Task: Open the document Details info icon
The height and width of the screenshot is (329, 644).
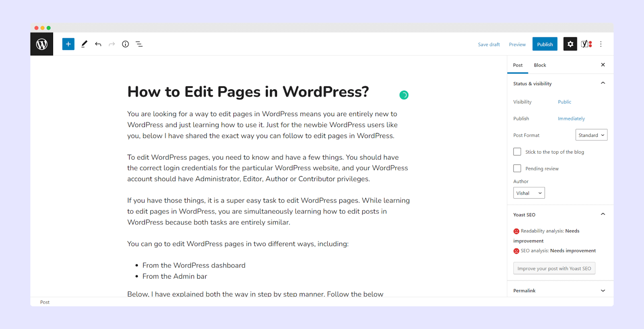Action: 126,44
